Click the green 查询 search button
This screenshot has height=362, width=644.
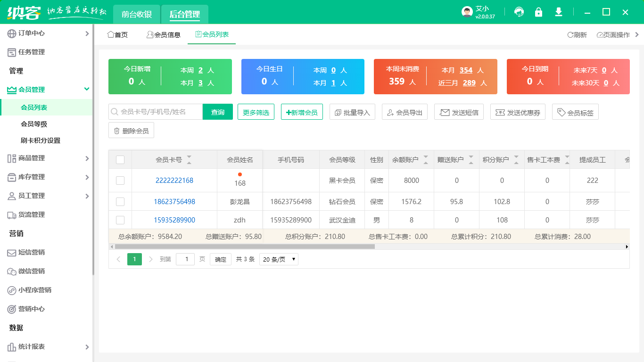(217, 112)
